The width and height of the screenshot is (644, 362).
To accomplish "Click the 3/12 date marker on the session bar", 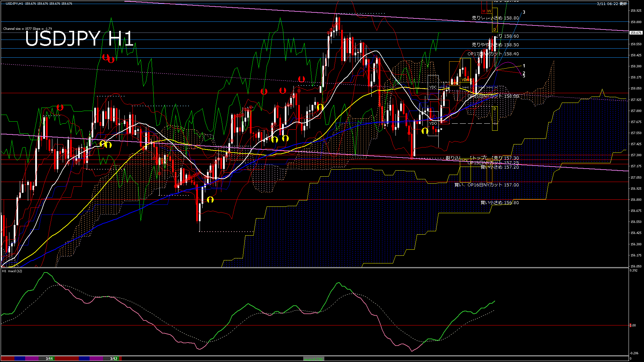I will (114, 359).
